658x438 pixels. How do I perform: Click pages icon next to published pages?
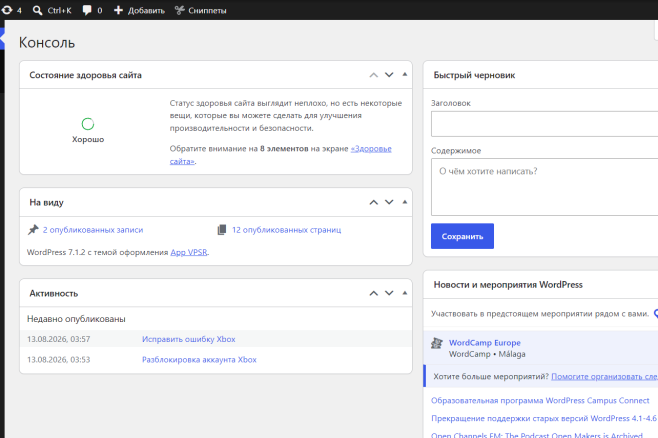[222, 229]
